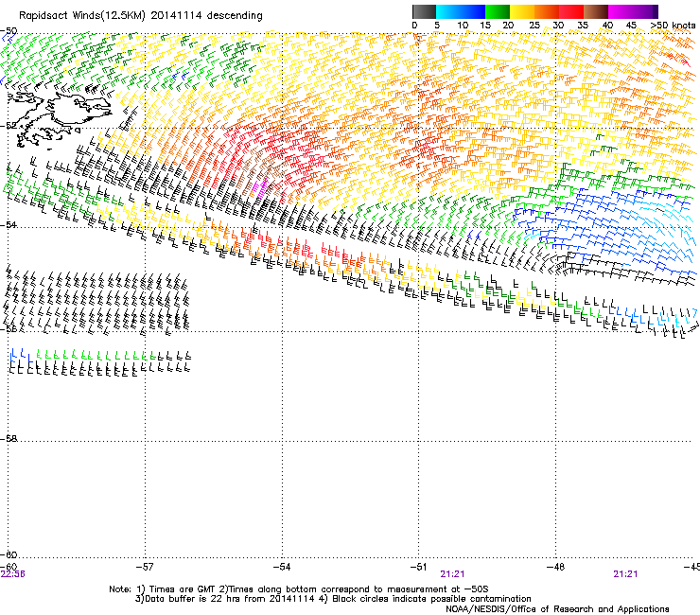Click the '25' legend scale label
Screen dimensions: 700x615
tap(534, 26)
